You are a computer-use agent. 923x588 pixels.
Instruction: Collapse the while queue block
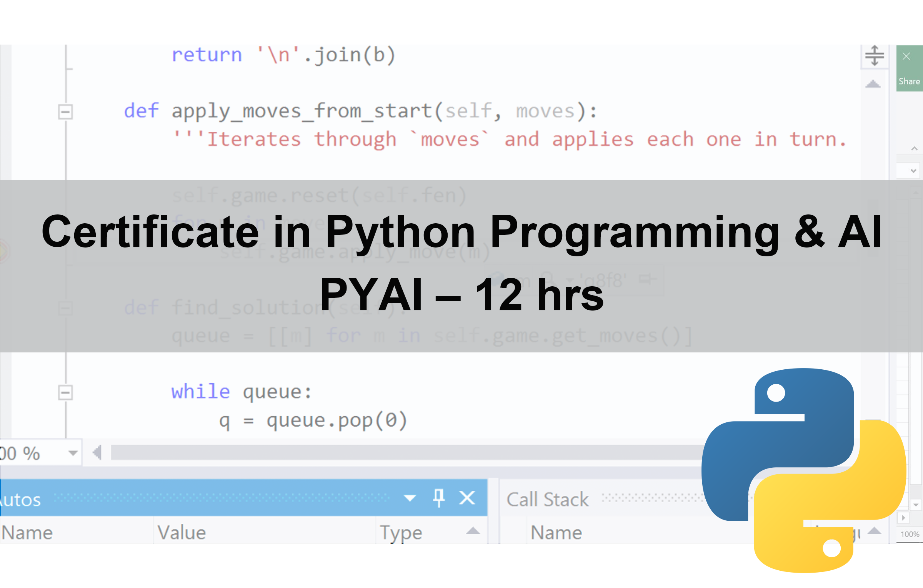tap(65, 392)
